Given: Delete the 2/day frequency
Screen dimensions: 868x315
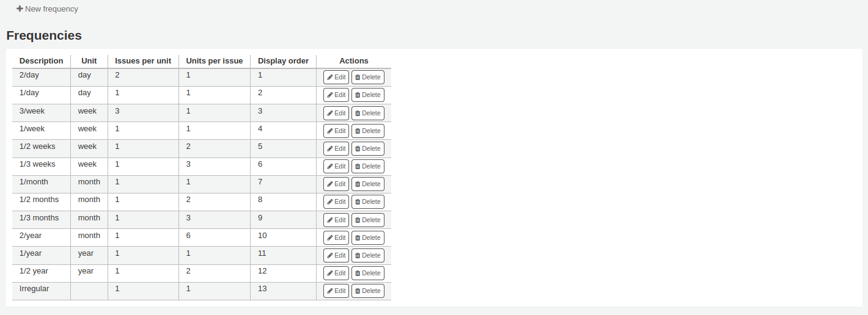Looking at the screenshot, I should (x=367, y=78).
